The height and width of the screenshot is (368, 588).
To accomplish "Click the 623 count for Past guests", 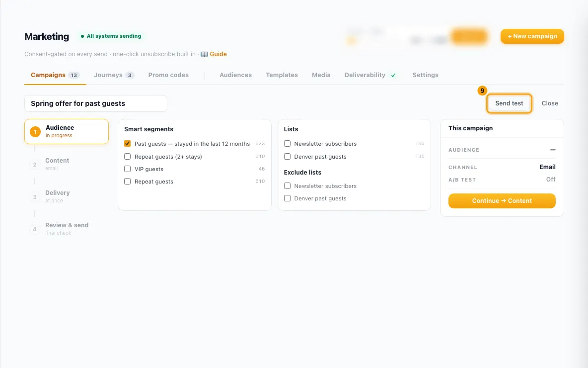I will coord(260,143).
